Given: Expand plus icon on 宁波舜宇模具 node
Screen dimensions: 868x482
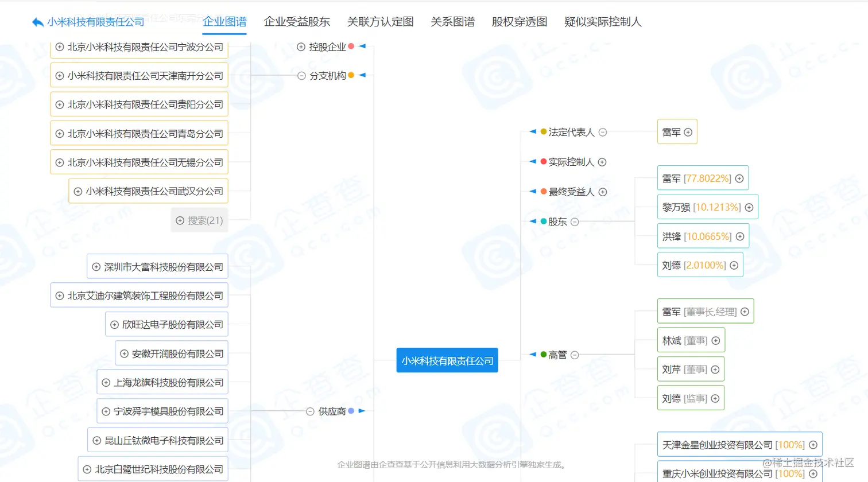Looking at the screenshot, I should click(106, 411).
